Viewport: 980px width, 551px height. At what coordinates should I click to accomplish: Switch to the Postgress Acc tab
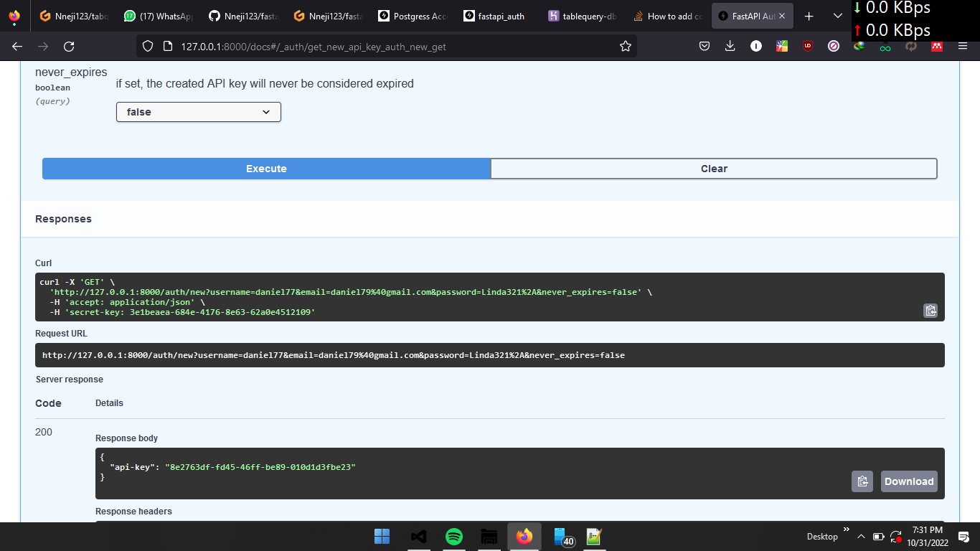coord(413,16)
